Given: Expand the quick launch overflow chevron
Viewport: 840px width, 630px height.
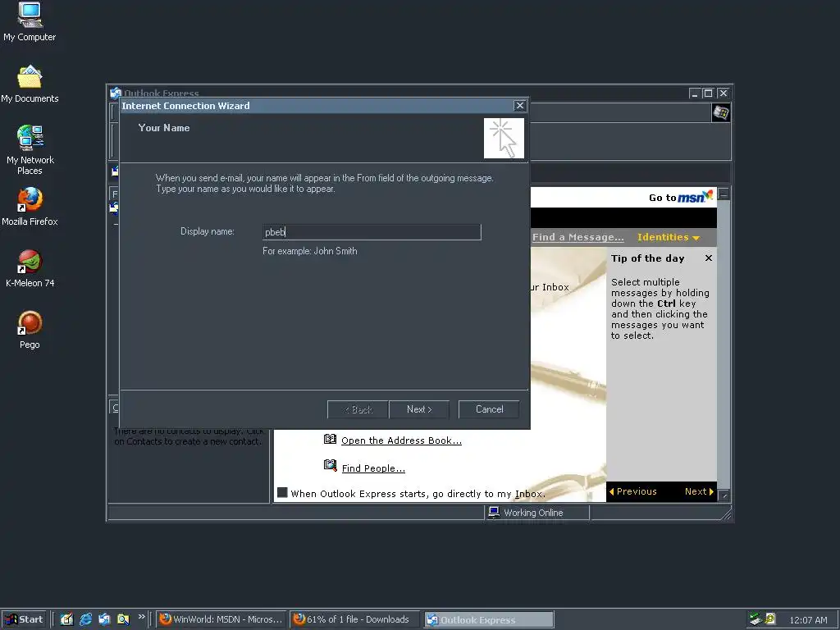Looking at the screenshot, I should (141, 617).
